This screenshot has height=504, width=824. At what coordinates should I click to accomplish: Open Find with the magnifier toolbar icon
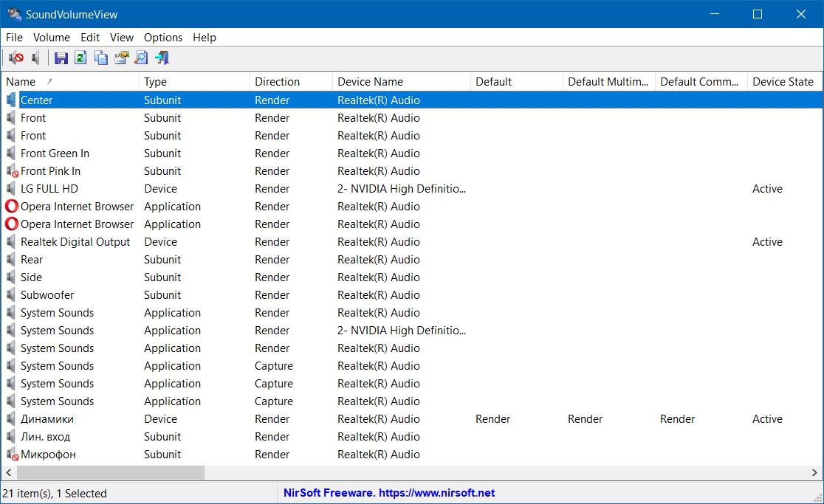click(141, 58)
